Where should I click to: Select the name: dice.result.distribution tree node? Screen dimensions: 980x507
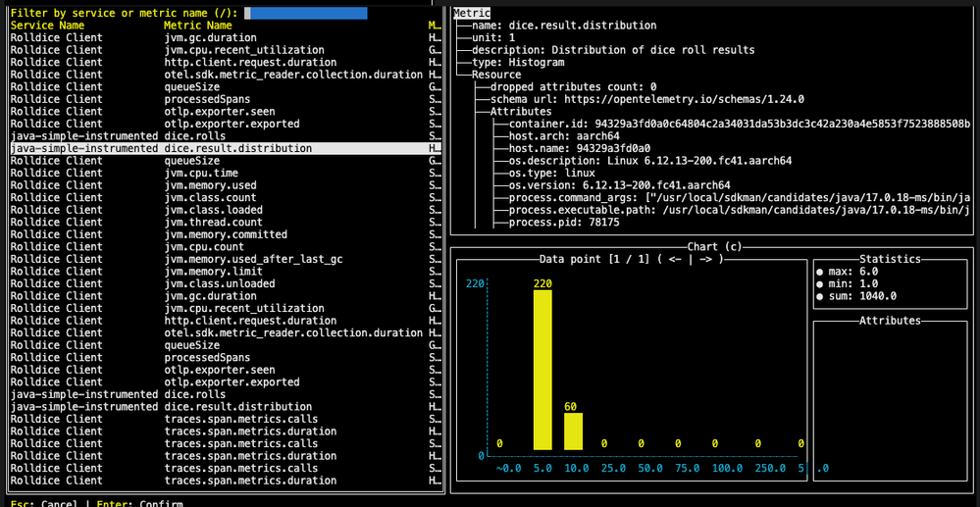[564, 25]
